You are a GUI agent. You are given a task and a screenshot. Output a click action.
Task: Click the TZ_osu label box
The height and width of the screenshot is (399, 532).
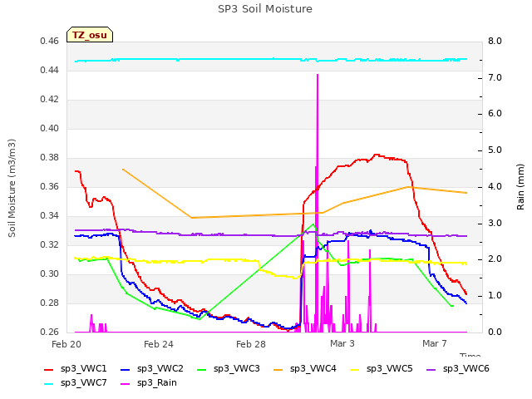(90, 35)
